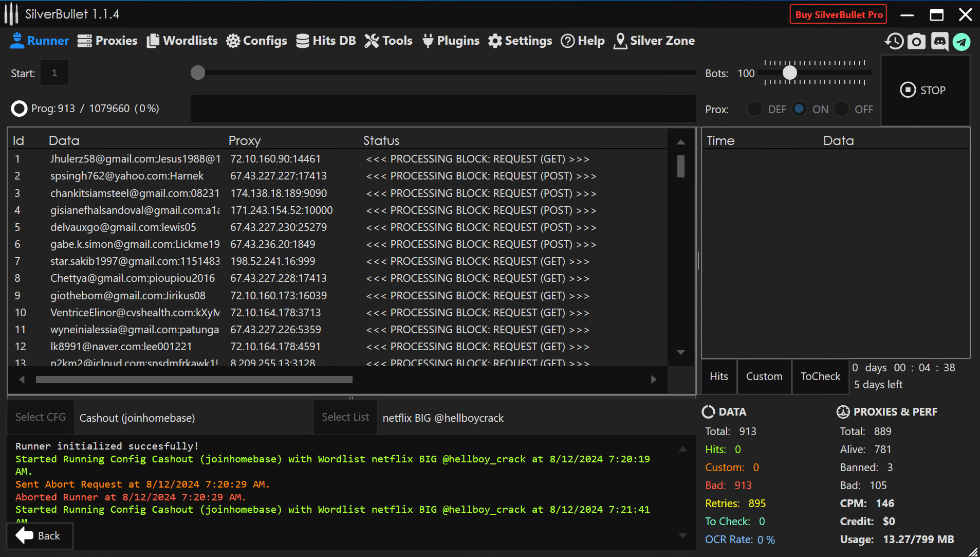Open the Hits DB database section

326,41
